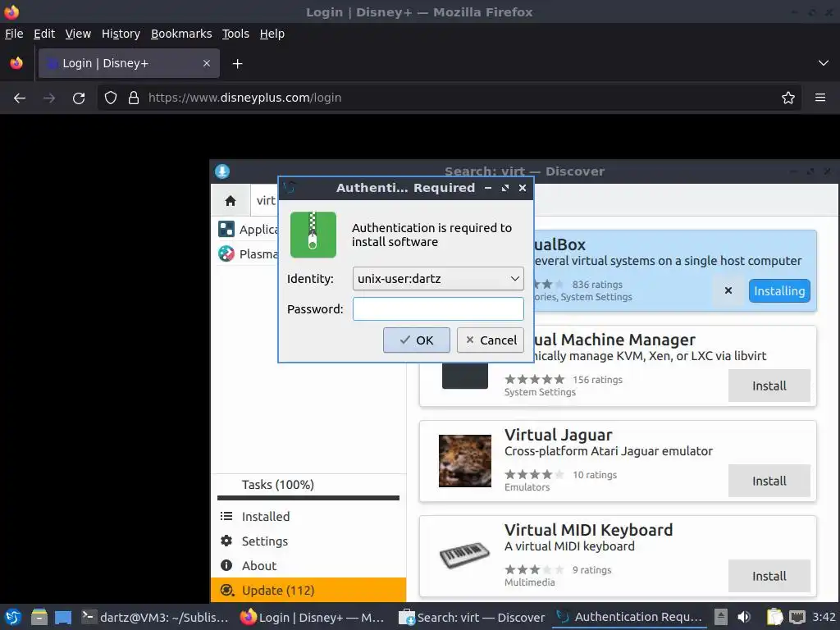Focus the Password input field
The width and height of the screenshot is (840, 630).
[x=438, y=309]
